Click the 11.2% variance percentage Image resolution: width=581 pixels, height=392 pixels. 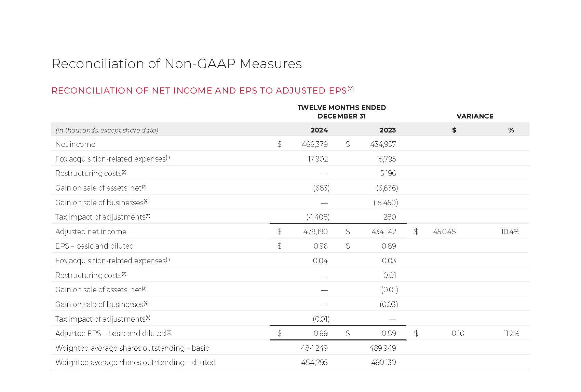point(511,334)
